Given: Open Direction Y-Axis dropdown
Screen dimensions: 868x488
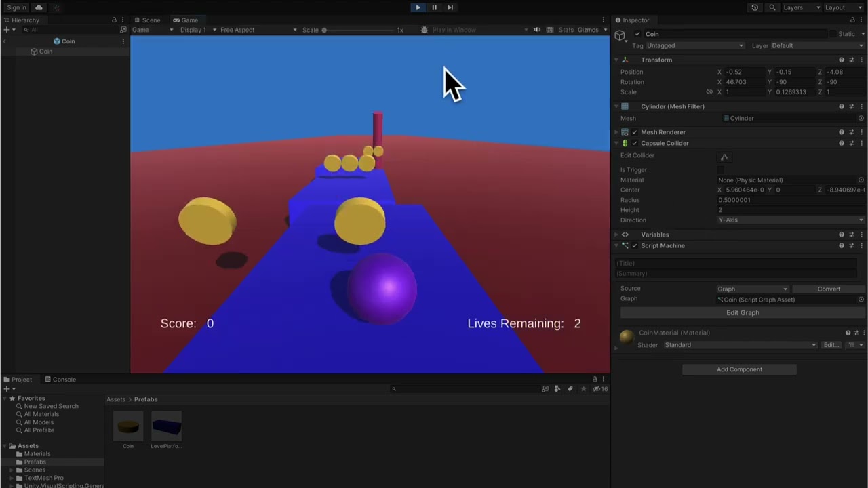Looking at the screenshot, I should click(x=791, y=220).
